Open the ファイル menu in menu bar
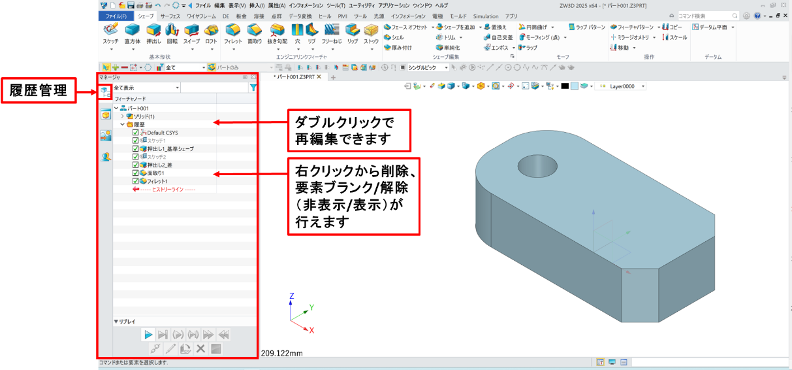 [x=203, y=5]
